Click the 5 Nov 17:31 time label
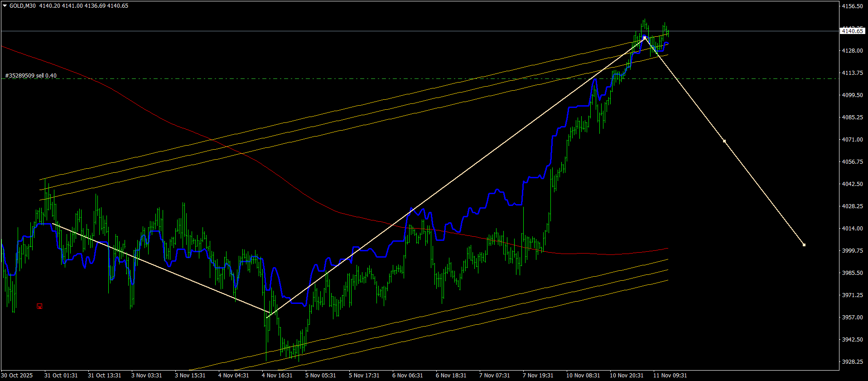 coord(364,376)
